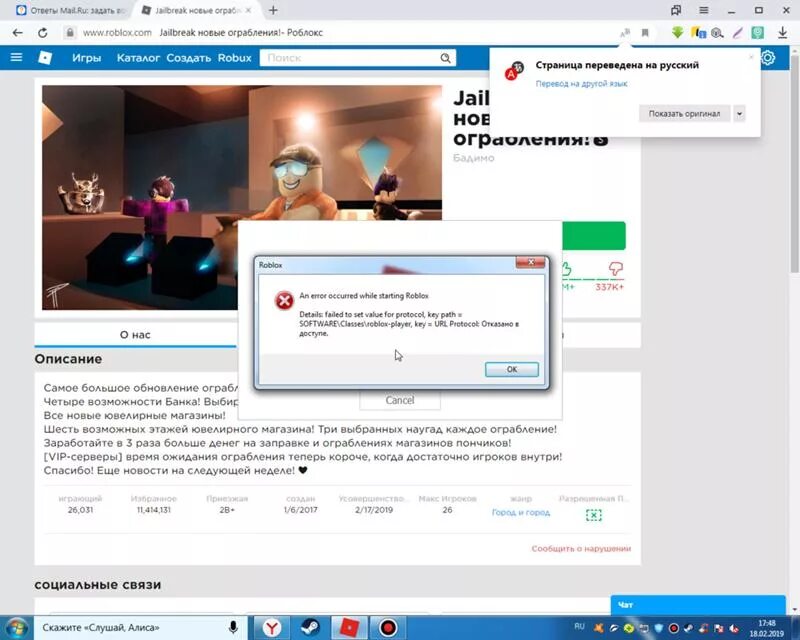Click the blue shield tray icon
This screenshot has width=800, height=640.
point(658,628)
